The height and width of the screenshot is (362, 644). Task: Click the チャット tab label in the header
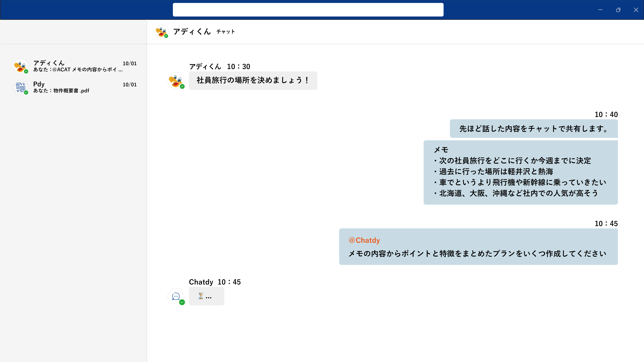coord(225,32)
